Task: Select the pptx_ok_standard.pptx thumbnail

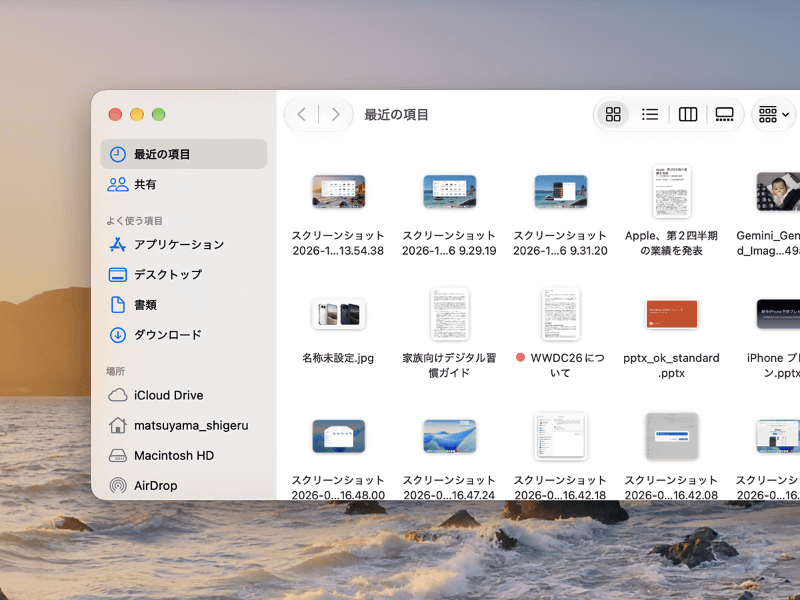Action: (x=671, y=314)
